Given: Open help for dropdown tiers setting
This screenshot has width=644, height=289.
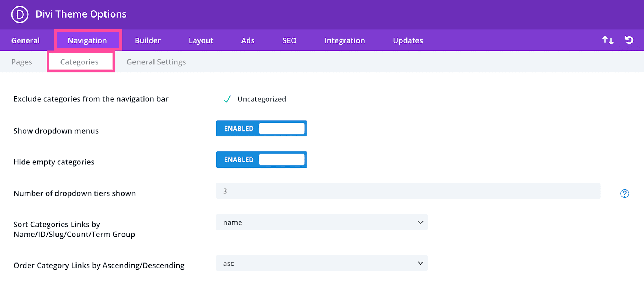Looking at the screenshot, I should click(x=624, y=194).
